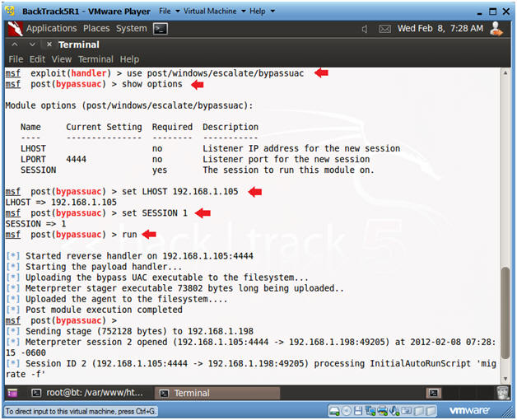The width and height of the screenshot is (517, 420).
Task: Click the VMware sound card icon
Action: point(394,411)
